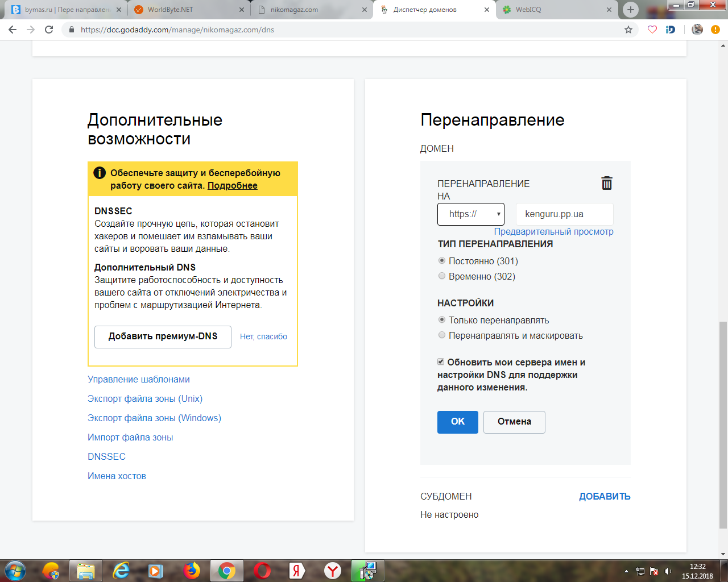
Task: Click the heart extension icon in toolbar
Action: [652, 30]
